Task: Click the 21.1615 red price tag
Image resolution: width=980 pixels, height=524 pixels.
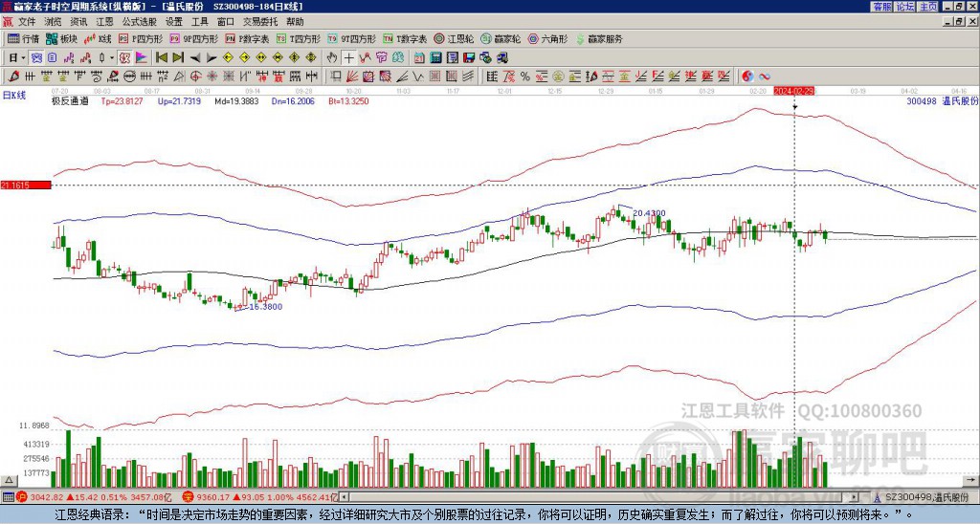Action: pyautogui.click(x=25, y=186)
